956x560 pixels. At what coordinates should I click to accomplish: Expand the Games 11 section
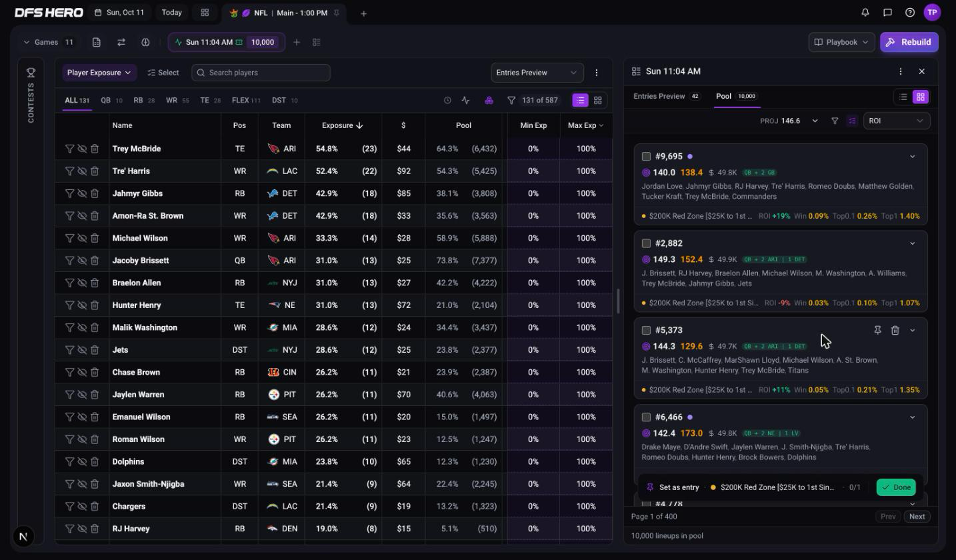click(48, 42)
